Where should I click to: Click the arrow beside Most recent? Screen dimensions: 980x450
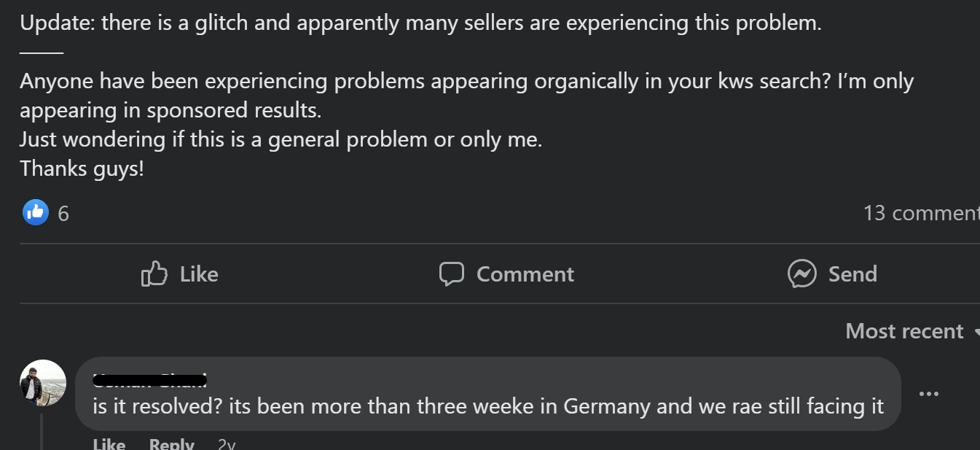pos(975,332)
